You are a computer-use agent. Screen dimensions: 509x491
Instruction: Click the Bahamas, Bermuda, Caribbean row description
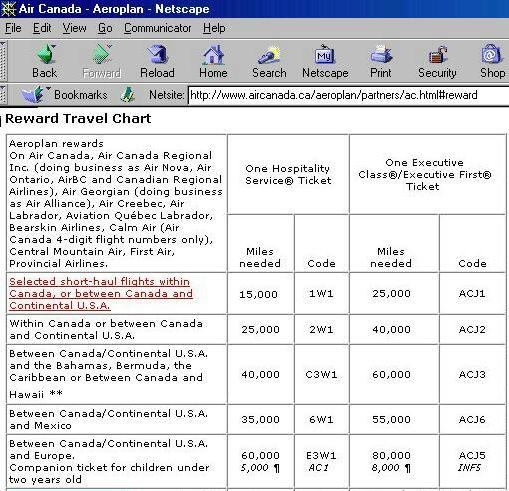(108, 375)
